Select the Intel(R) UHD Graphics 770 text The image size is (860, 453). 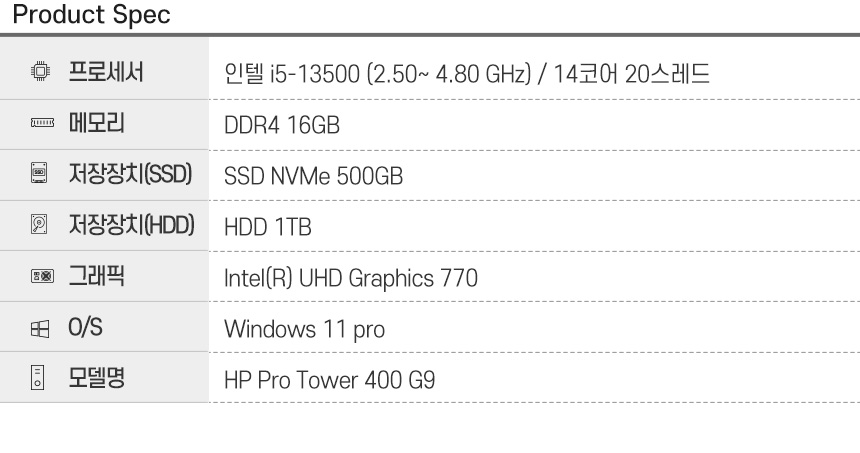(x=350, y=278)
